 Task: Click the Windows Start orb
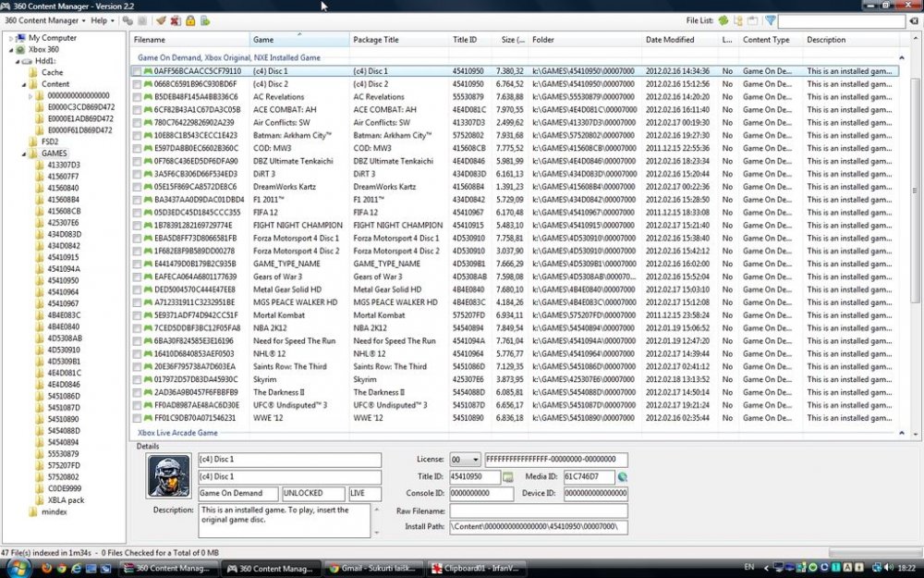pos(18,568)
